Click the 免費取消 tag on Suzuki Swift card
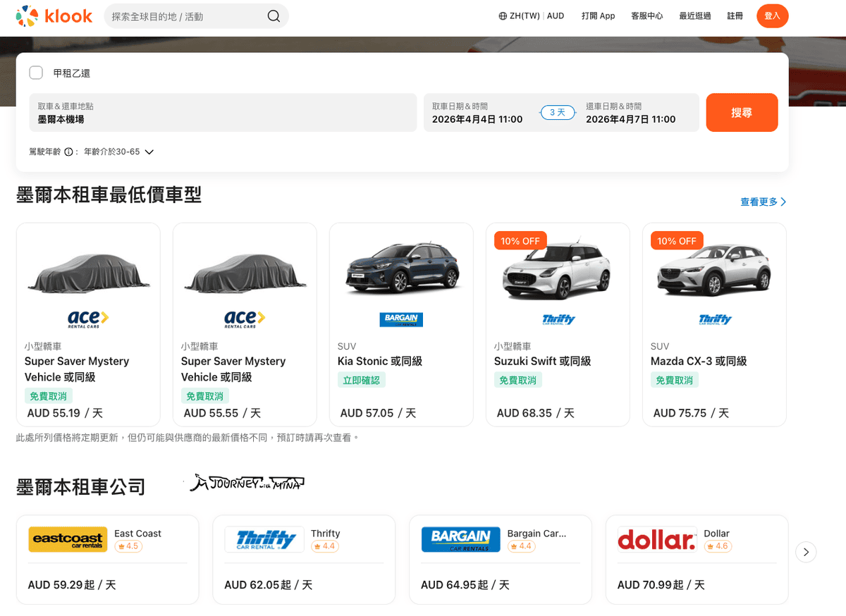The height and width of the screenshot is (616, 846). coord(518,380)
